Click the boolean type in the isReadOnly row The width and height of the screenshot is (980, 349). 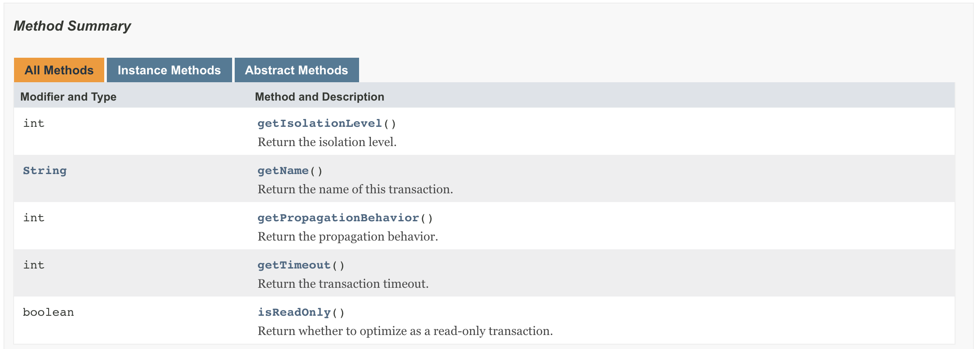pyautogui.click(x=48, y=312)
